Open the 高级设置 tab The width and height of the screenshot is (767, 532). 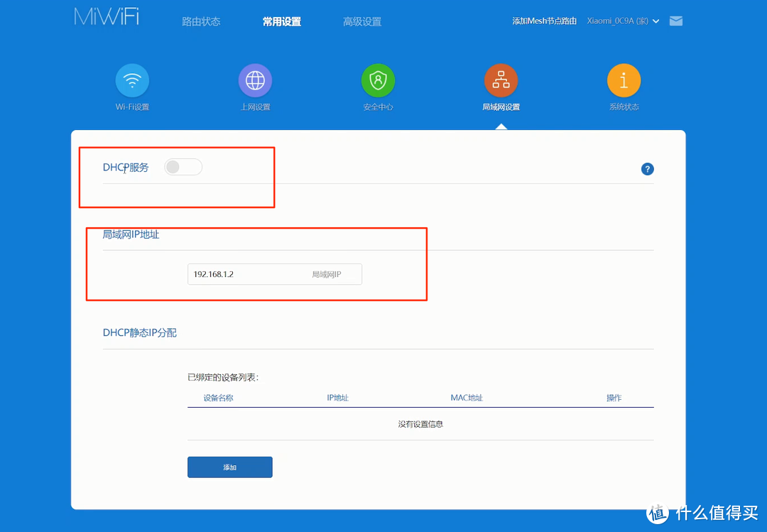(x=361, y=21)
